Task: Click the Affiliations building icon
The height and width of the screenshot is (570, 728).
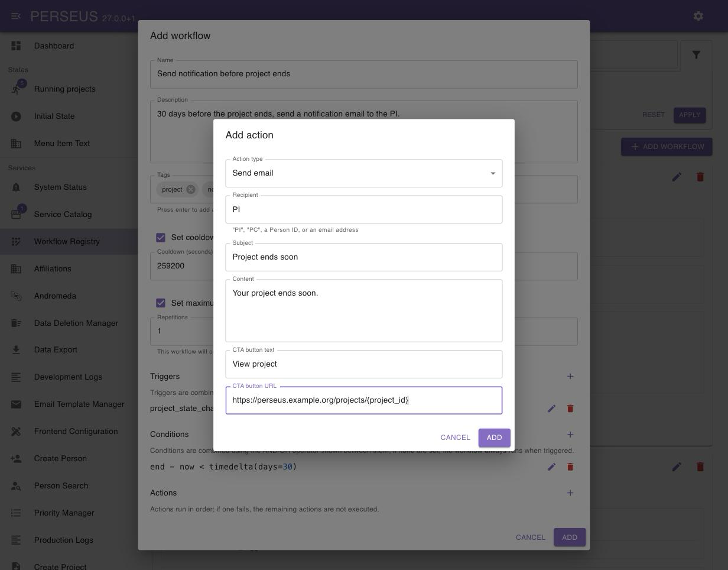Action: click(16, 269)
